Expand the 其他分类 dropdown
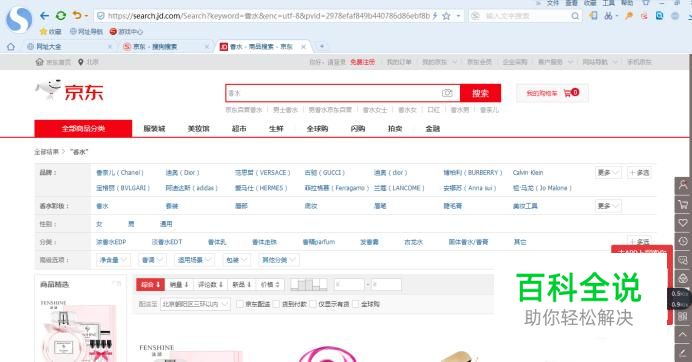 pyautogui.click(x=278, y=260)
